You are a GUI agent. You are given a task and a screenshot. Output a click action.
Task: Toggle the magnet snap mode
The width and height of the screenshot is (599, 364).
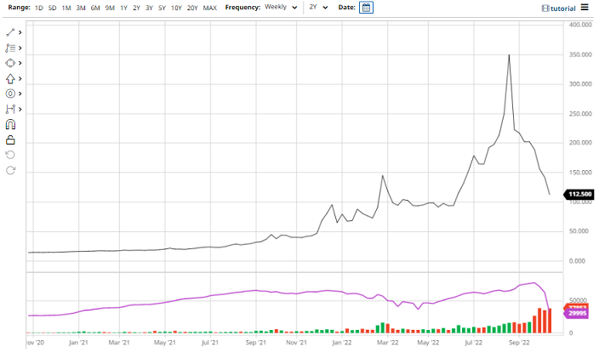[10, 124]
